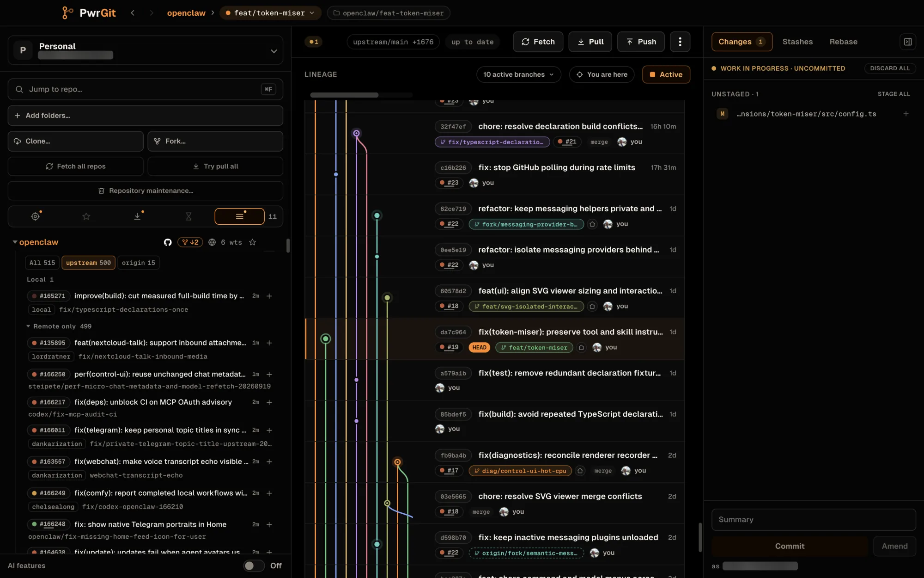Click the Commit button
The width and height of the screenshot is (924, 578).
click(790, 546)
